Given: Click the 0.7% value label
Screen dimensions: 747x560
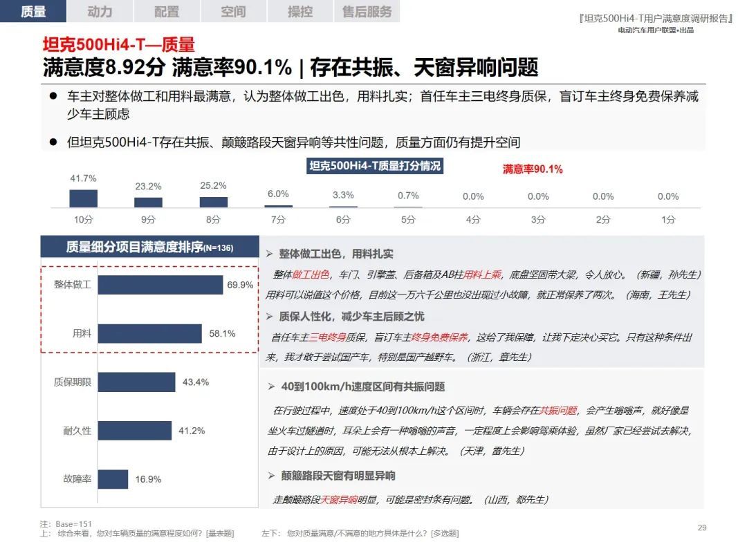Looking at the screenshot, I should [x=408, y=195].
